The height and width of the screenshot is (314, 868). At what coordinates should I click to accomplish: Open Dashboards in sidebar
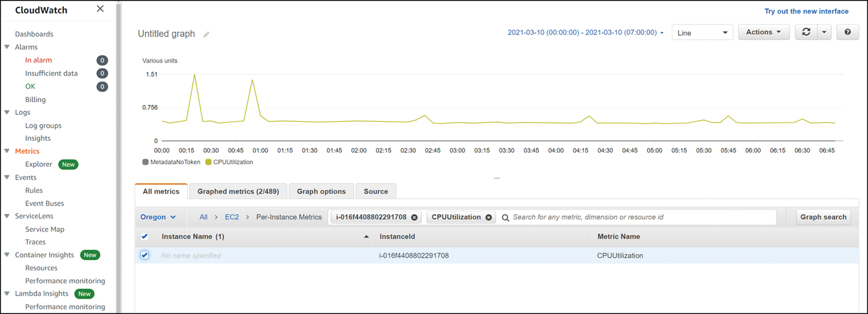(34, 34)
